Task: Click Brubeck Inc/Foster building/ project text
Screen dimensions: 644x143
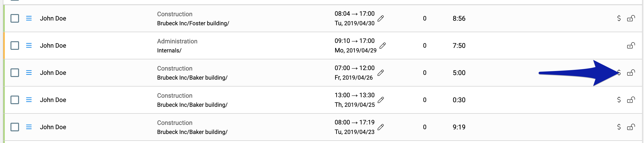Action: pos(193,23)
